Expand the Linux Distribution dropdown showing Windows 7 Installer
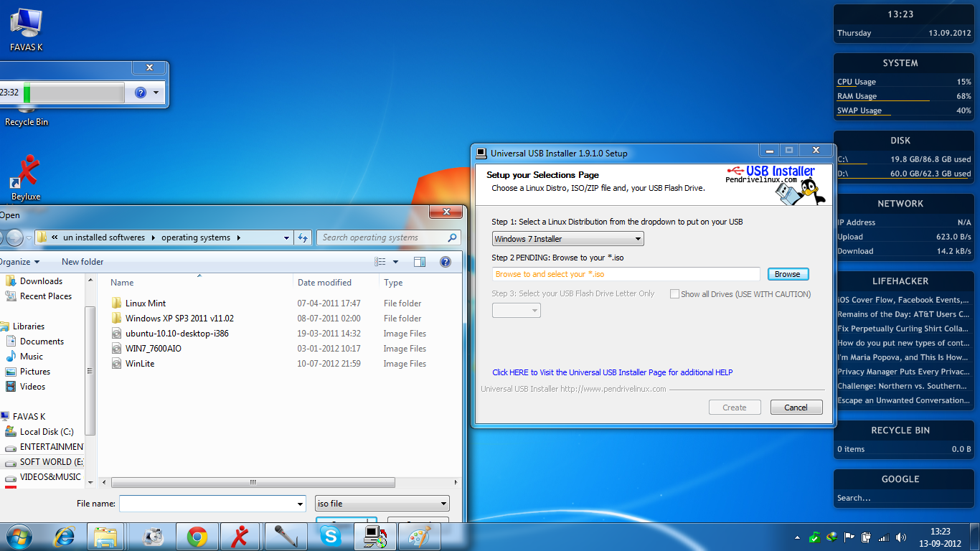This screenshot has height=551, width=980. 568,239
